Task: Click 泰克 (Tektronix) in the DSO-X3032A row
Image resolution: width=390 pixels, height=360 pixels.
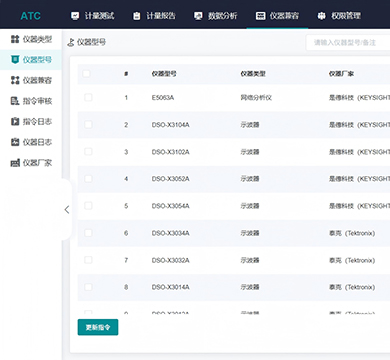Action: (352, 260)
